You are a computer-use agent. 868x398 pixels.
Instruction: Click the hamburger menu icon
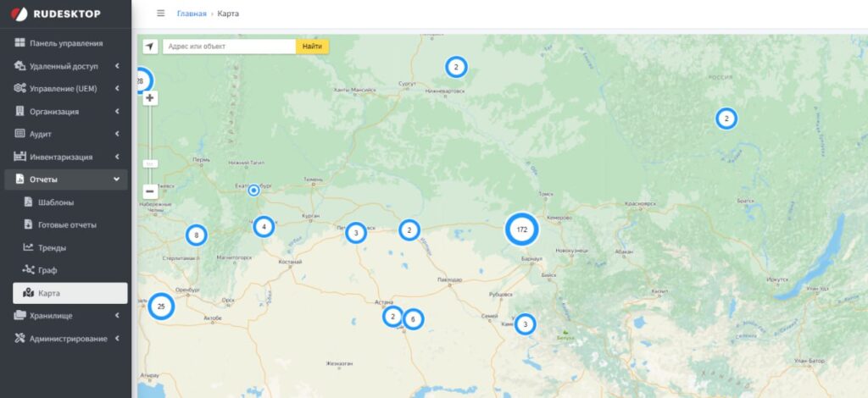161,14
